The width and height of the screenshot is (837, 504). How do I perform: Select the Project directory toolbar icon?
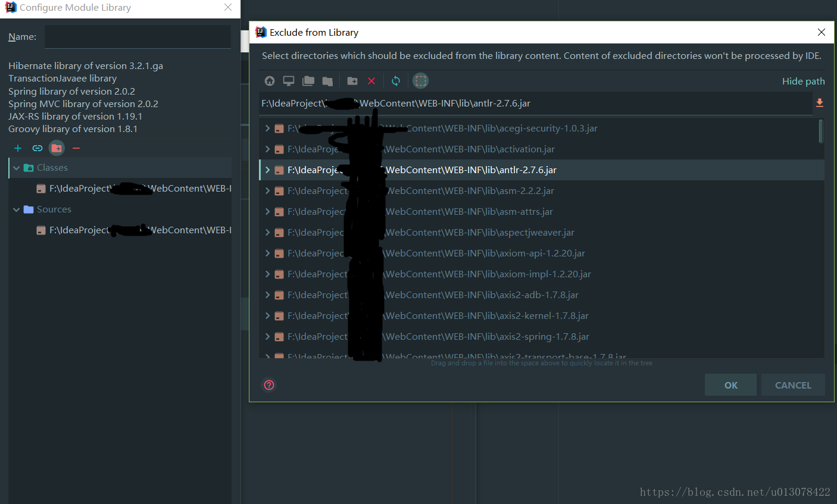point(308,81)
